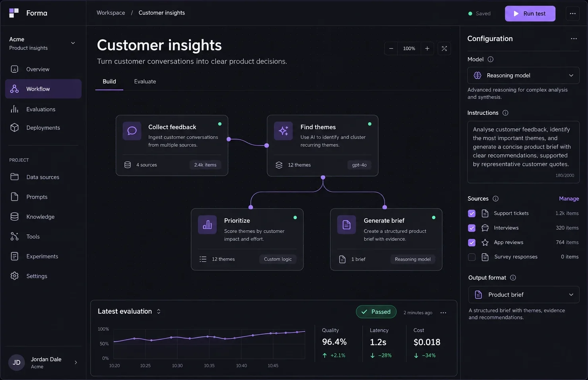Open the Workspace breadcrumb
This screenshot has width=588, height=380.
click(x=111, y=13)
